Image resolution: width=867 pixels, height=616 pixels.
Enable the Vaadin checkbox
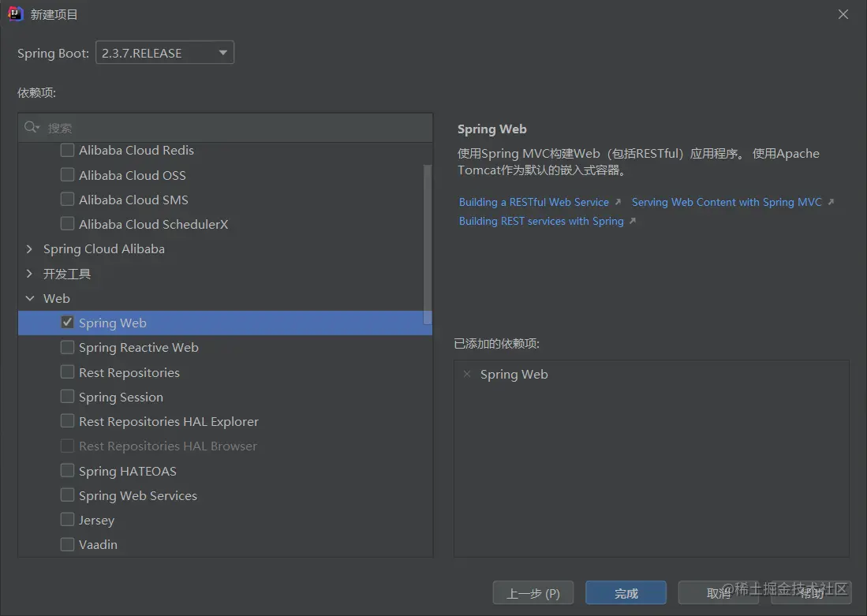tap(67, 545)
